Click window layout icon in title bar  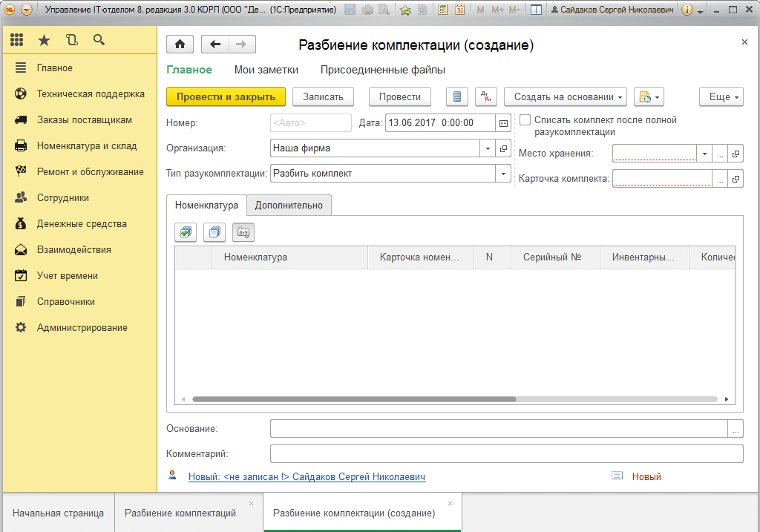click(x=536, y=10)
